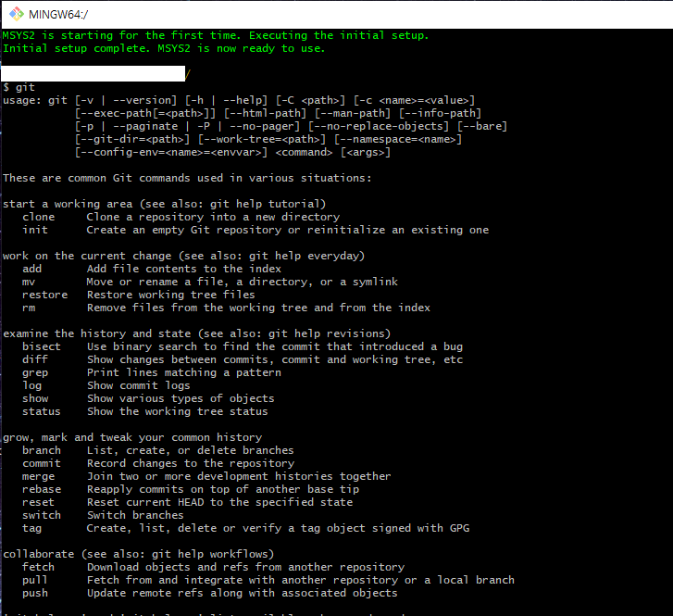Click the 'rebase' command name
The height and width of the screenshot is (616, 673).
tap(42, 489)
